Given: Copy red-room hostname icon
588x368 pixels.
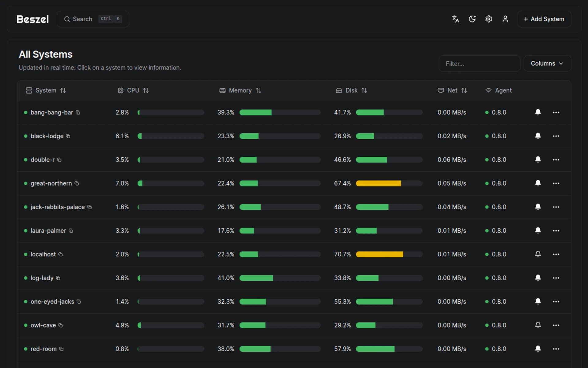Looking at the screenshot, I should point(61,349).
